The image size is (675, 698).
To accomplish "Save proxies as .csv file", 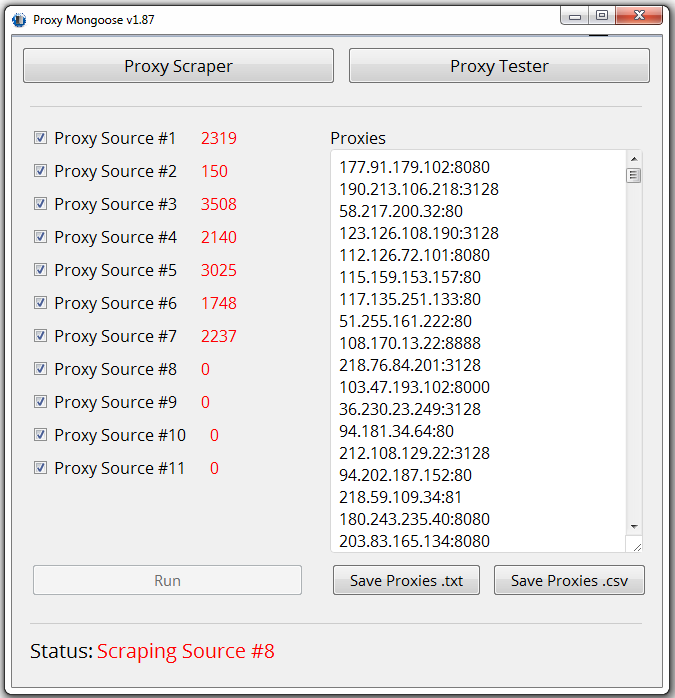I will pyautogui.click(x=569, y=580).
